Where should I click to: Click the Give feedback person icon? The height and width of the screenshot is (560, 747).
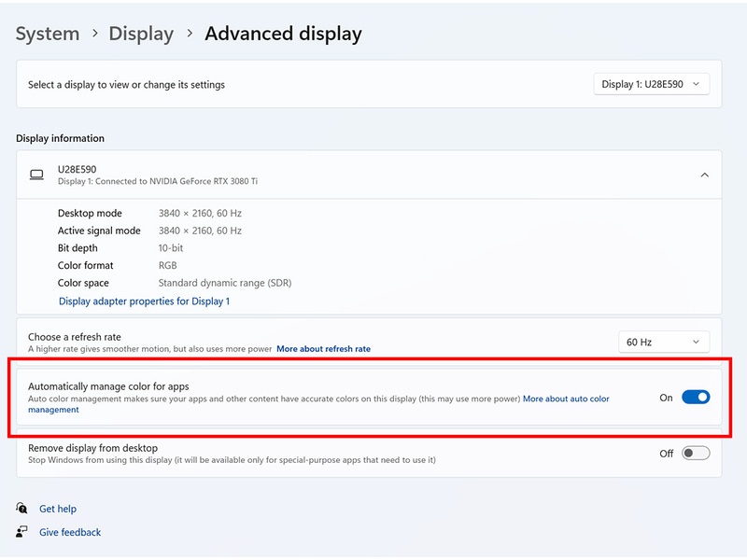(21, 532)
